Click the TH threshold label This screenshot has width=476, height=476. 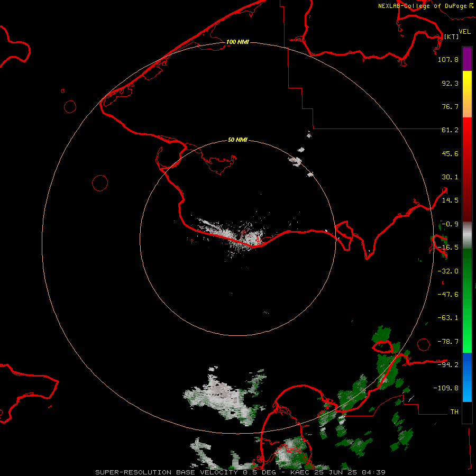click(454, 412)
